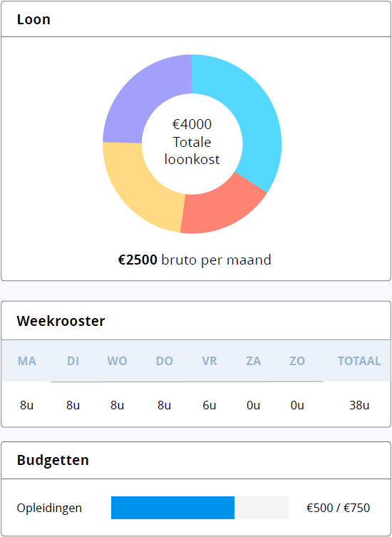Select the DO column header
The image size is (392, 537).
coord(165,361)
